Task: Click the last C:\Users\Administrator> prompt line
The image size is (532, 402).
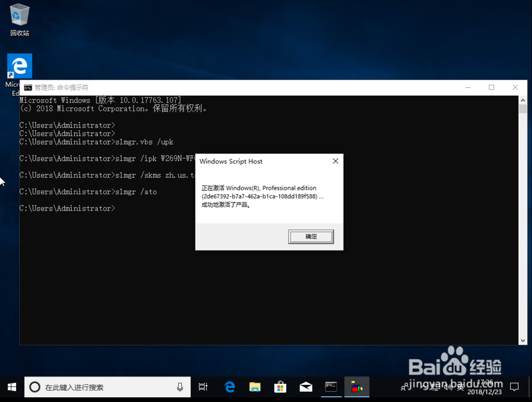Action: pos(67,208)
